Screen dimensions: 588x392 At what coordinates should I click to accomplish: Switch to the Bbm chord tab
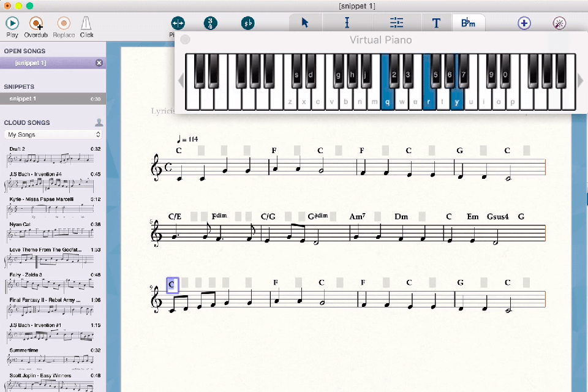click(469, 23)
